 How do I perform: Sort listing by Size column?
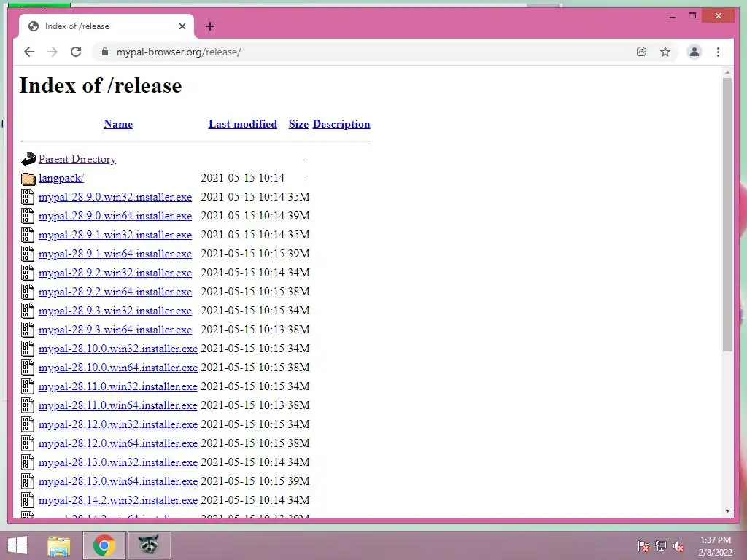(x=298, y=124)
